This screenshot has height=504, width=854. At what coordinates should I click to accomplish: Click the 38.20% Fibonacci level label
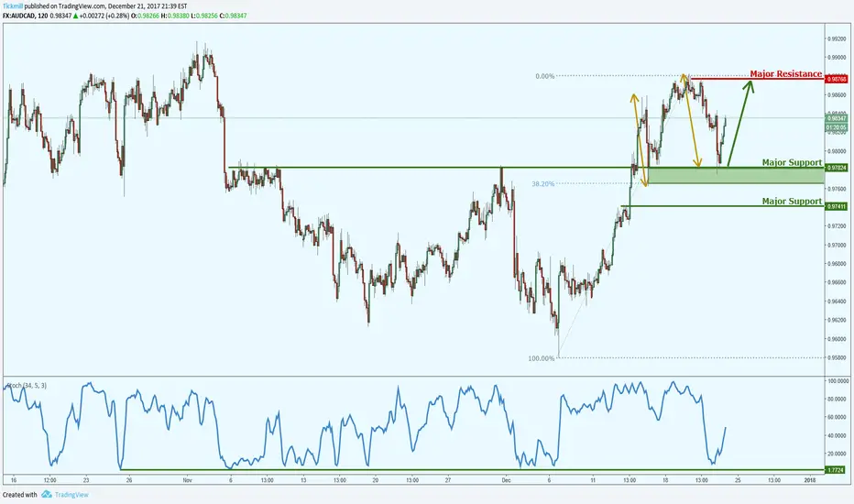[543, 184]
